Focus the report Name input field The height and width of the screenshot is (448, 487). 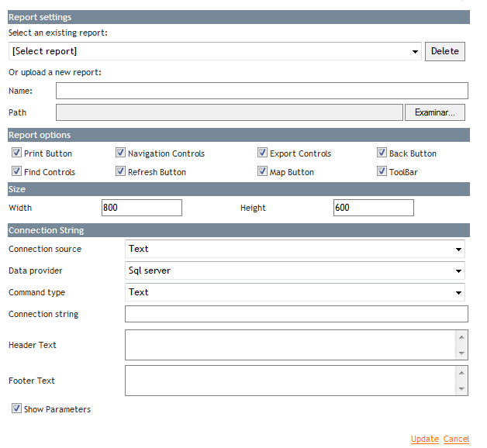(261, 91)
